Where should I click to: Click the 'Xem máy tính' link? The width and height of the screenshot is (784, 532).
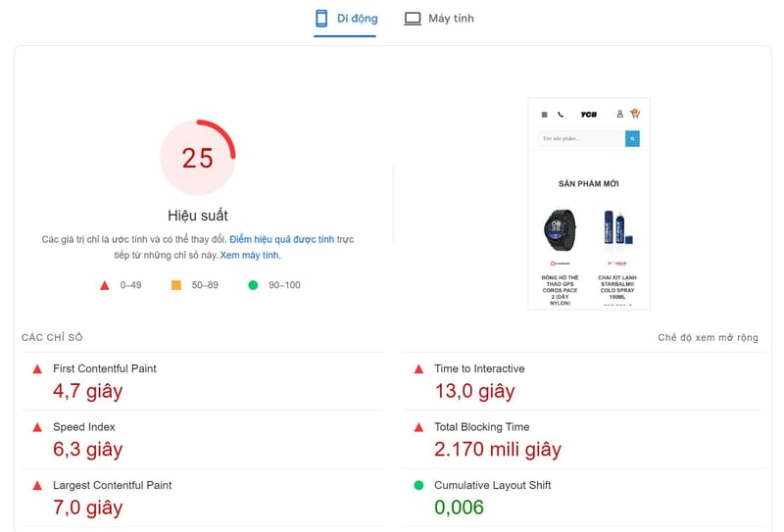click(x=250, y=255)
